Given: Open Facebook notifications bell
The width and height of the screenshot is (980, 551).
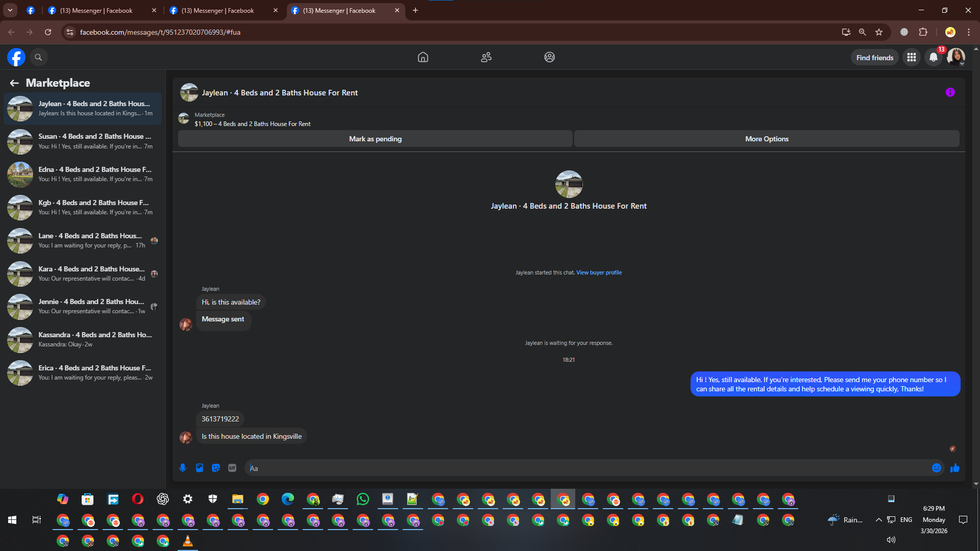Looking at the screenshot, I should [933, 58].
